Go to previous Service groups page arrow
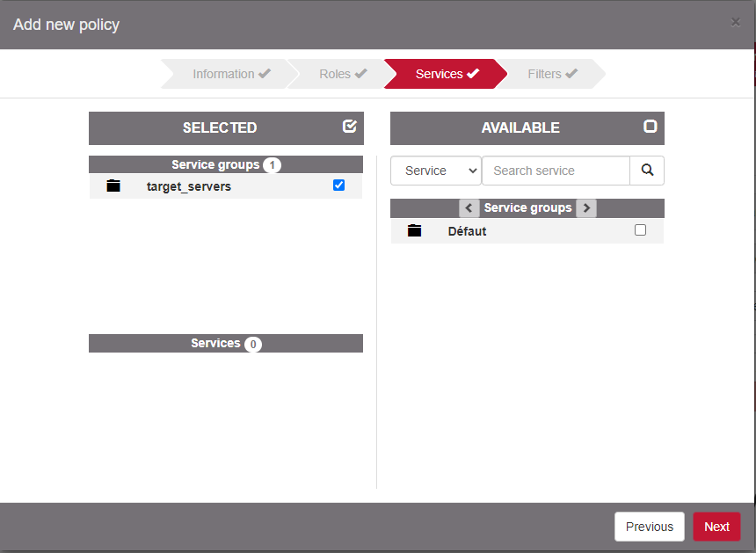This screenshot has height=553, width=756. point(469,208)
